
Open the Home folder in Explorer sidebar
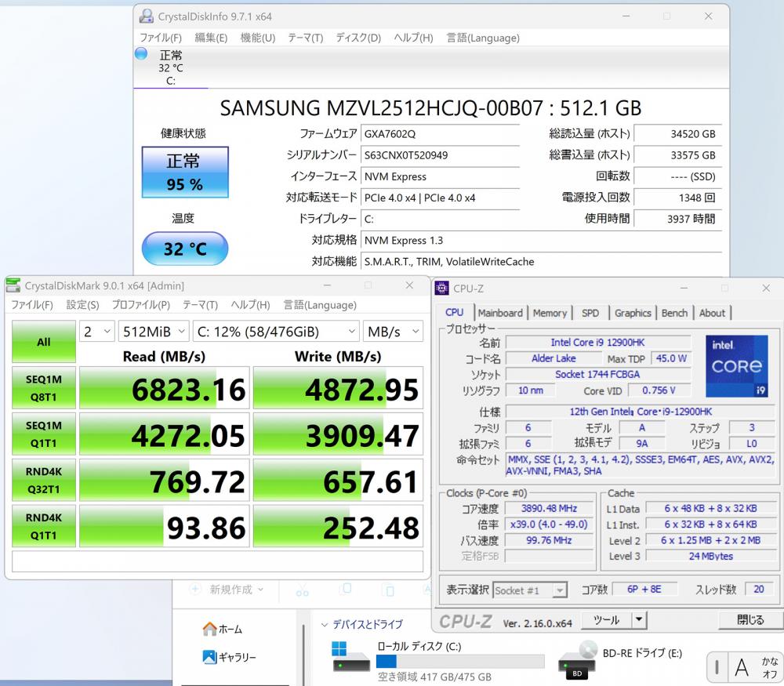pos(223,629)
